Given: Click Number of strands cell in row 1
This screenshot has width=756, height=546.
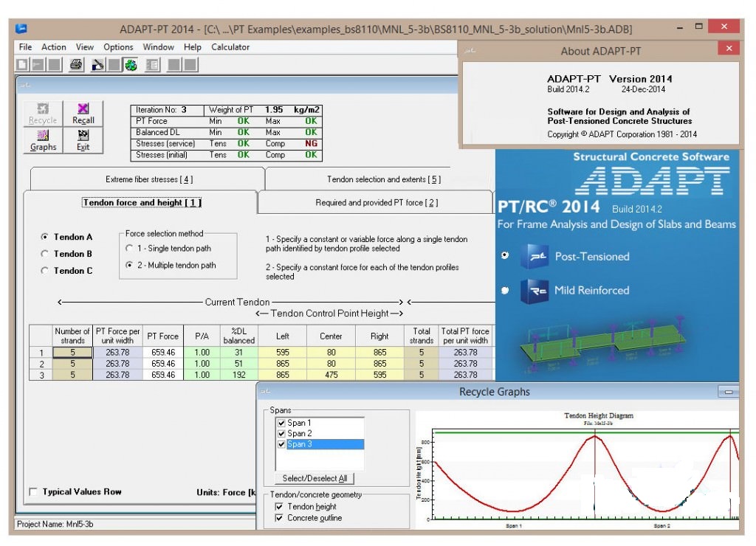Looking at the screenshot, I should pyautogui.click(x=72, y=352).
